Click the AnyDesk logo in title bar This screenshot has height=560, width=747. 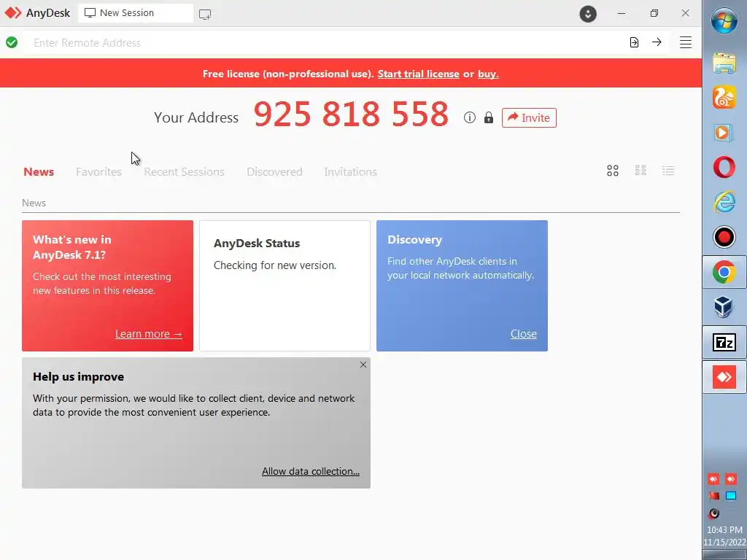pos(13,13)
